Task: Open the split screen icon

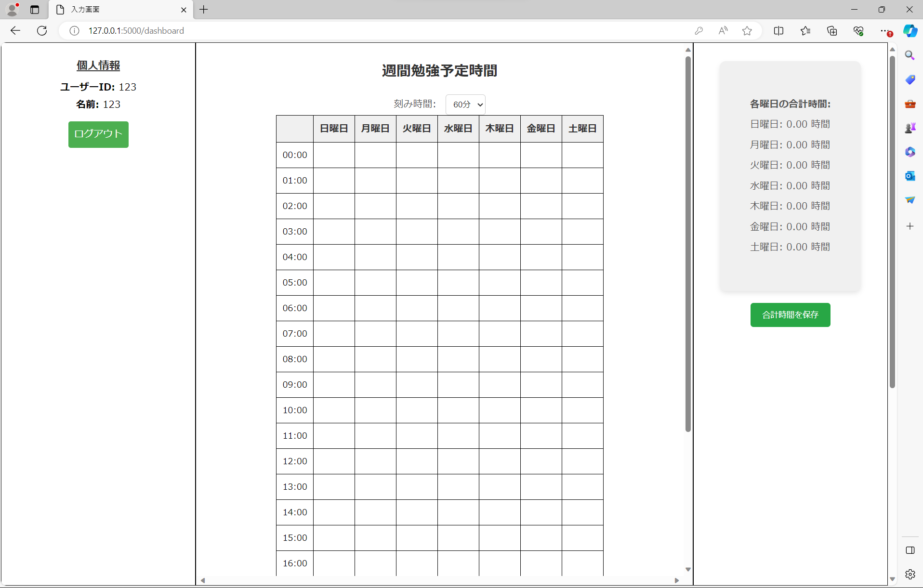Action: click(778, 31)
